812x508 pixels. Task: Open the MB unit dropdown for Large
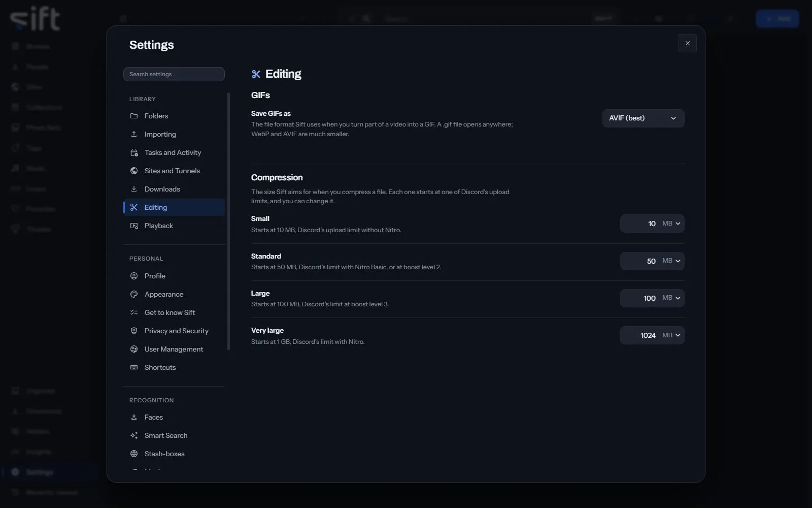[671, 298]
